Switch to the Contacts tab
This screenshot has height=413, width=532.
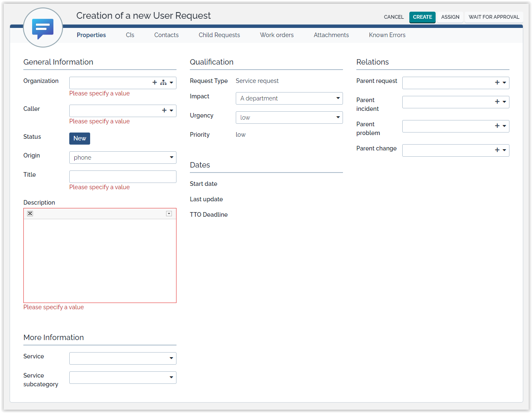click(166, 35)
